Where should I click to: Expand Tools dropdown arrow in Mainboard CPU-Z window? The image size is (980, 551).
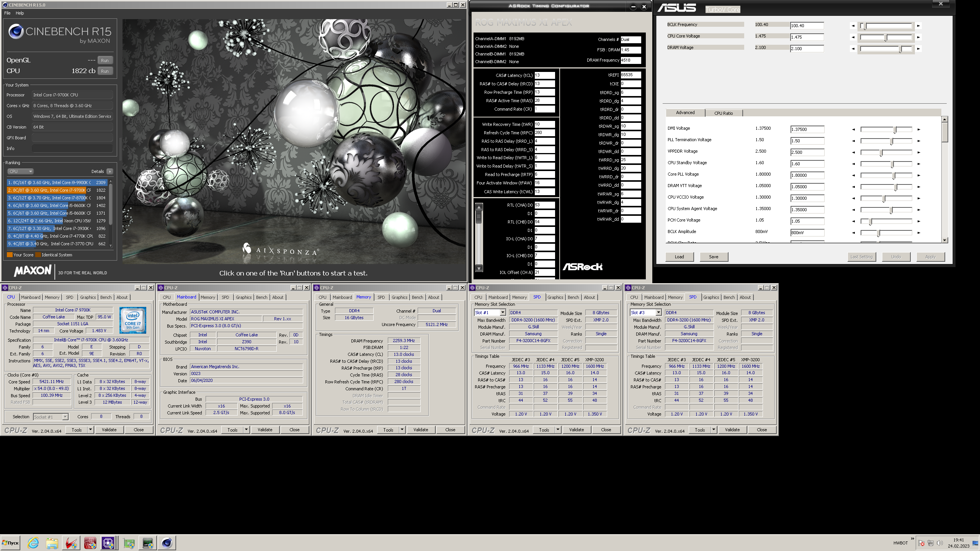(x=247, y=430)
